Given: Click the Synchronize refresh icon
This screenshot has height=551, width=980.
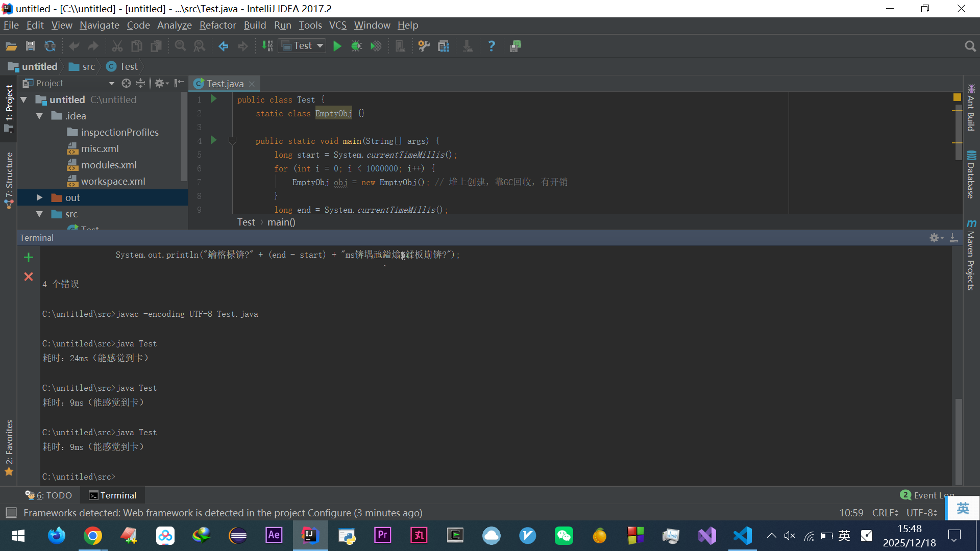Looking at the screenshot, I should (x=50, y=46).
